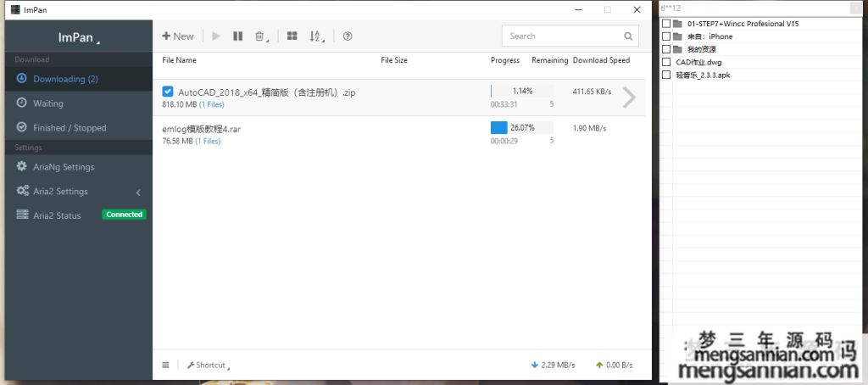
Task: Check the 01-STEP7+Wincc Profesional V15 checkbox
Action: (x=666, y=24)
